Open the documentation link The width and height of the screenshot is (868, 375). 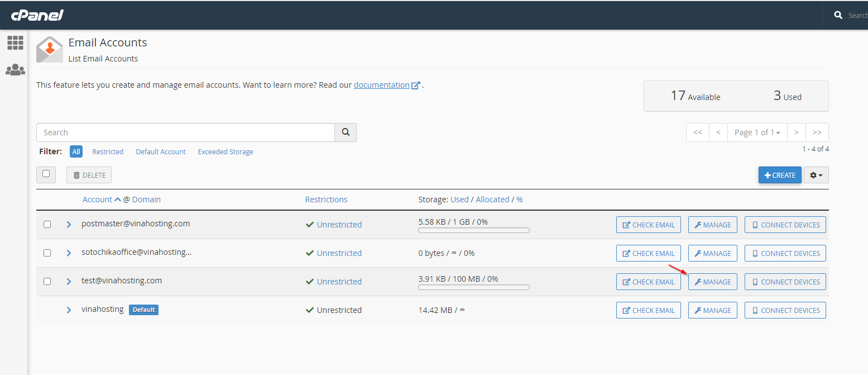pyautogui.click(x=382, y=85)
